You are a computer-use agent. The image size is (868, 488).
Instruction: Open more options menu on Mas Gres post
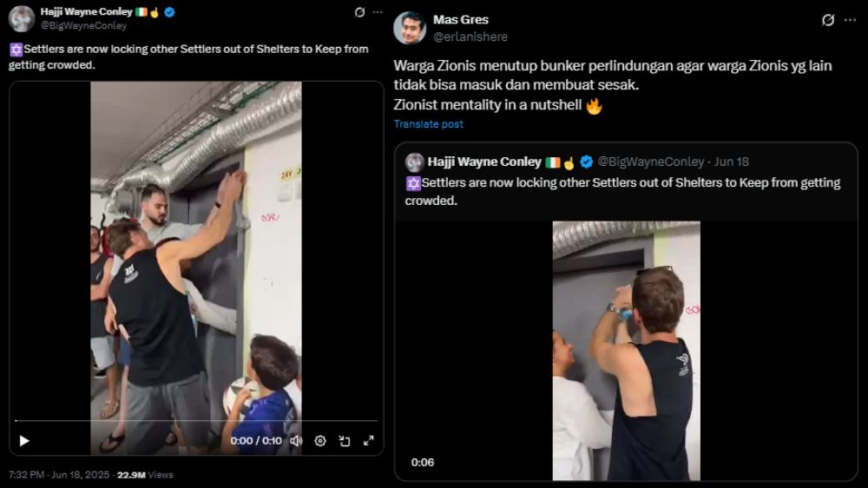(x=850, y=20)
